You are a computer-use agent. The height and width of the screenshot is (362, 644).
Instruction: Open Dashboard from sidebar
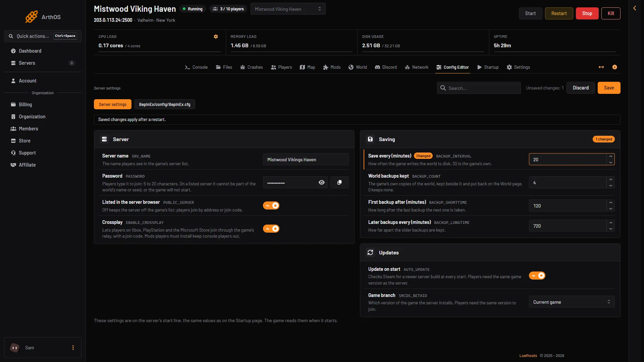[43, 51]
